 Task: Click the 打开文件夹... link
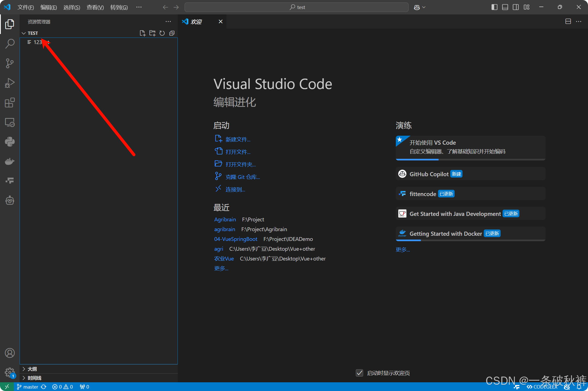241,165
